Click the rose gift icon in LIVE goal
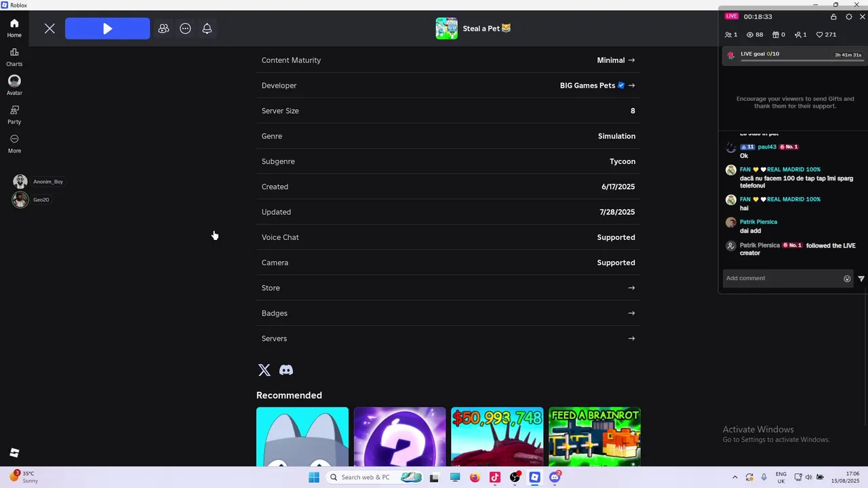The width and height of the screenshot is (868, 488). click(x=731, y=56)
